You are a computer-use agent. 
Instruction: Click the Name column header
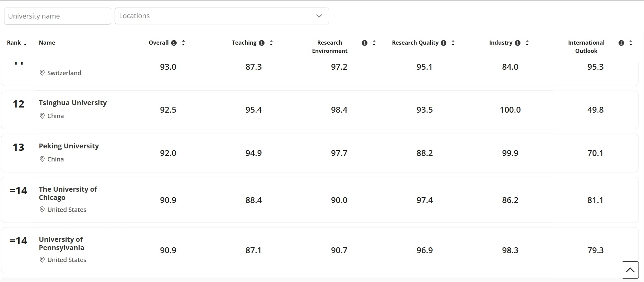[47, 43]
